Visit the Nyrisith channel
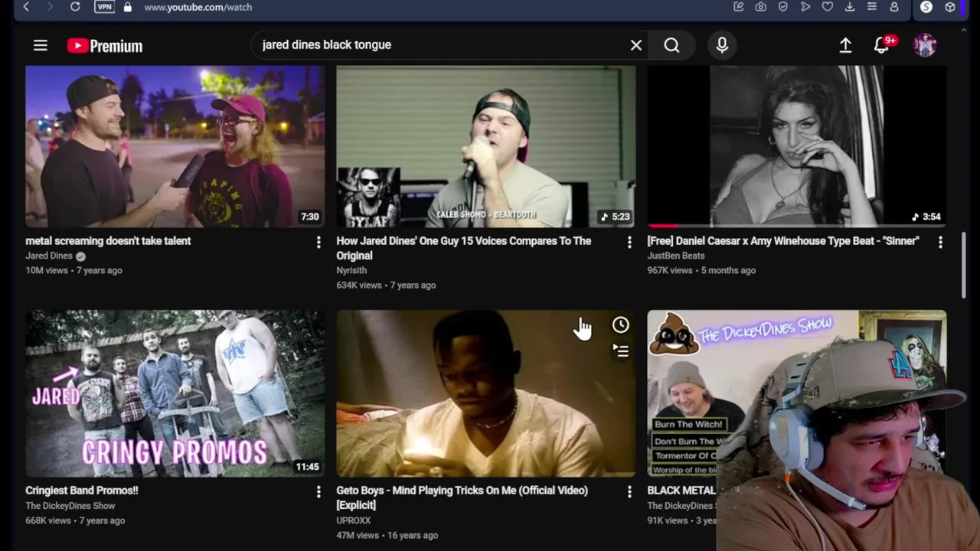The height and width of the screenshot is (551, 980). coord(351,270)
